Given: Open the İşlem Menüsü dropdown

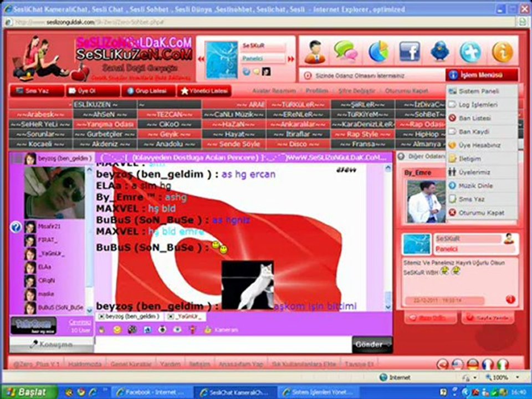Looking at the screenshot, I should [482, 75].
